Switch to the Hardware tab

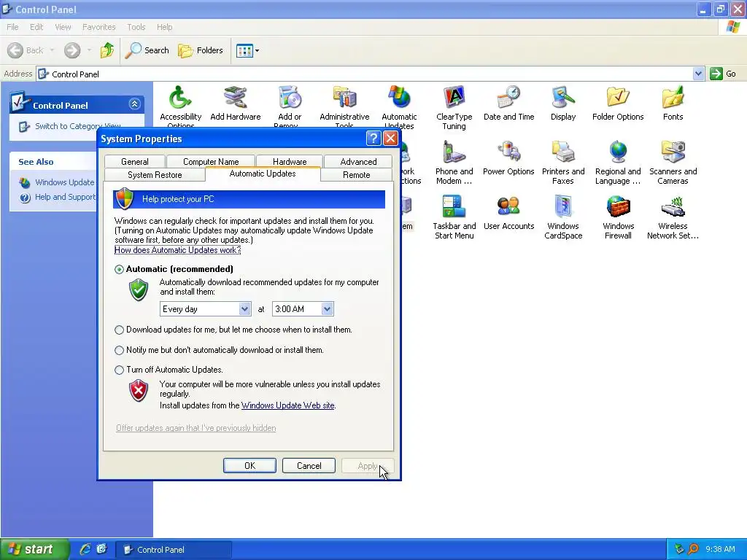point(290,161)
